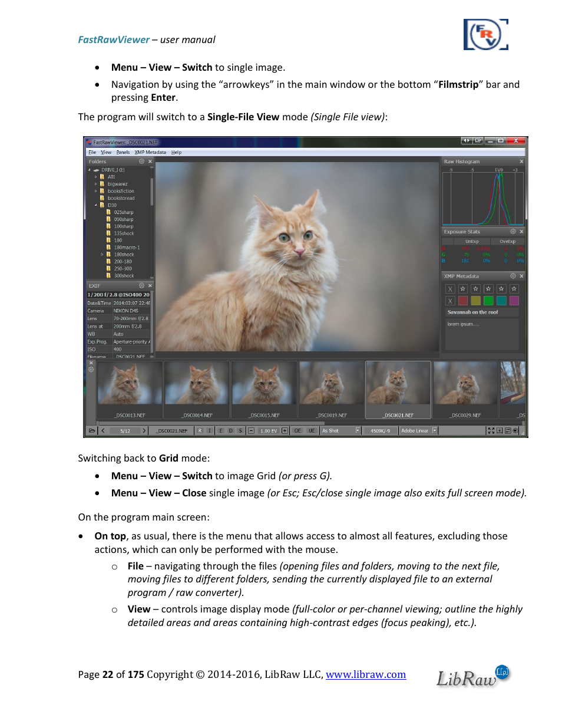
Task: Apply the purple color label
Action: pos(514,301)
